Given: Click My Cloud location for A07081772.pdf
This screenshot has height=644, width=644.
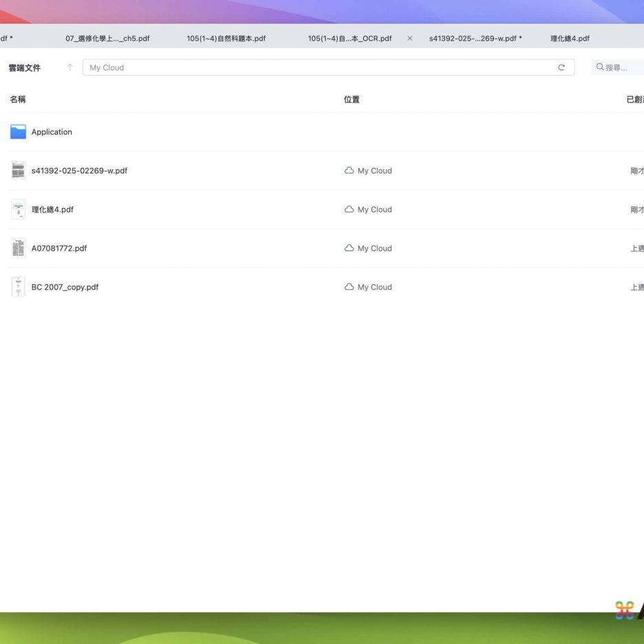Looking at the screenshot, I should pos(374,248).
